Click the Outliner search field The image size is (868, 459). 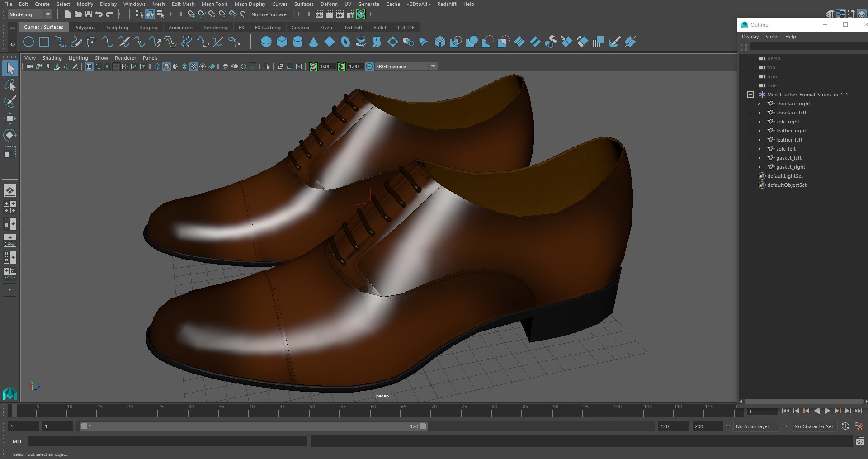coord(809,47)
